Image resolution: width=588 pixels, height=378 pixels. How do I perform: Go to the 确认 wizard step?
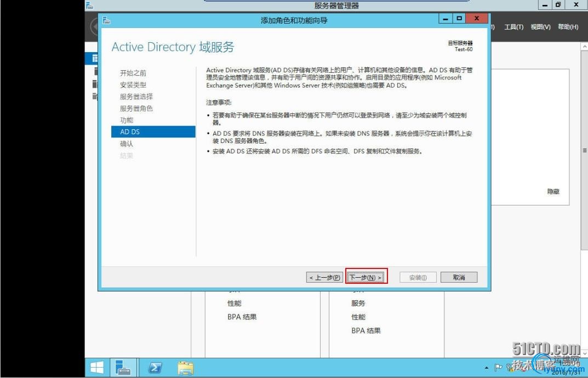click(x=127, y=144)
